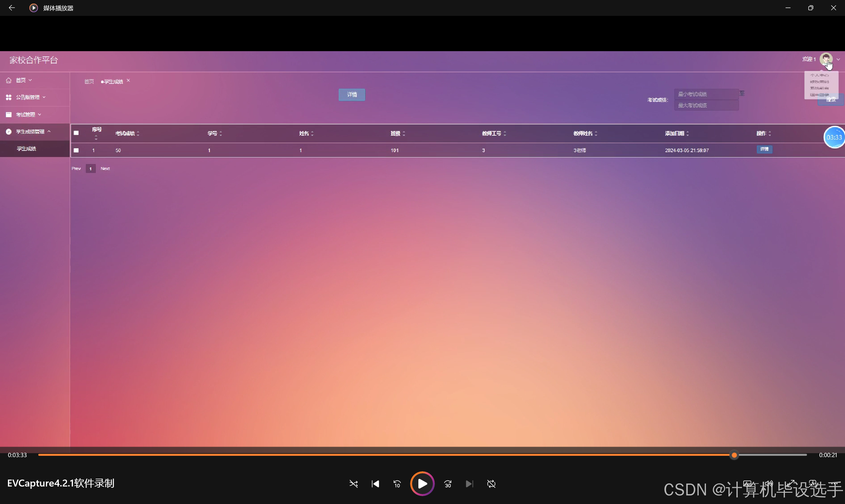Start playback with the Play button
This screenshot has height=504, width=845.
(422, 484)
